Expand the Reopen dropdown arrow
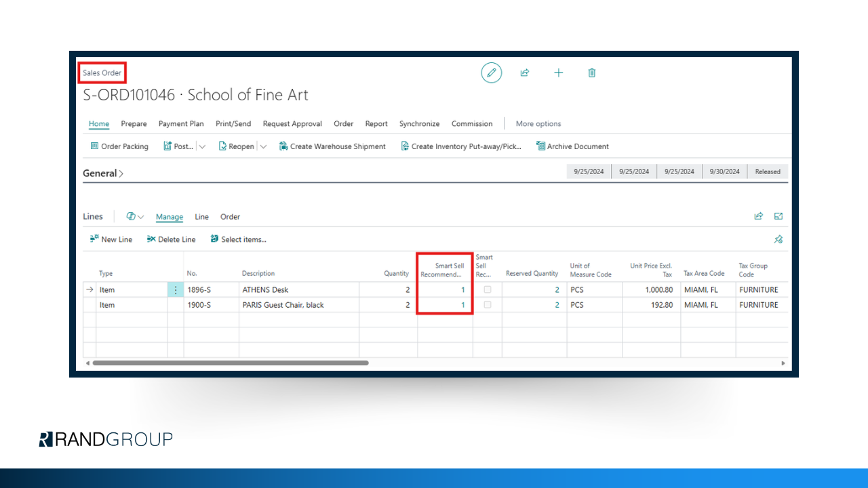Viewport: 868px width, 488px height. coord(264,146)
